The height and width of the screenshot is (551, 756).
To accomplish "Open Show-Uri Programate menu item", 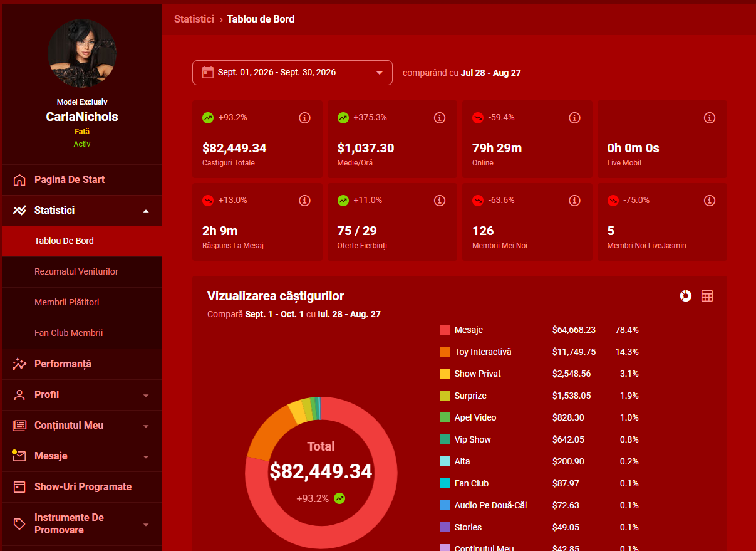I will (81, 487).
